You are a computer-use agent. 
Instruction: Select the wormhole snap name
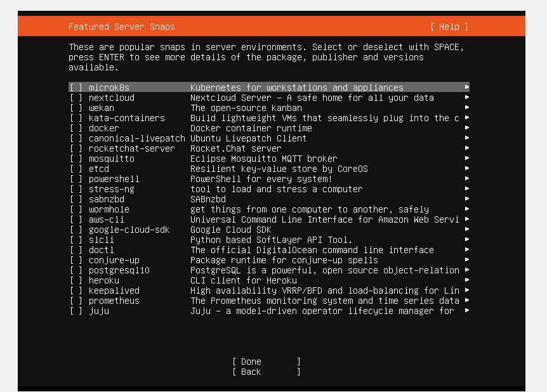[109, 209]
